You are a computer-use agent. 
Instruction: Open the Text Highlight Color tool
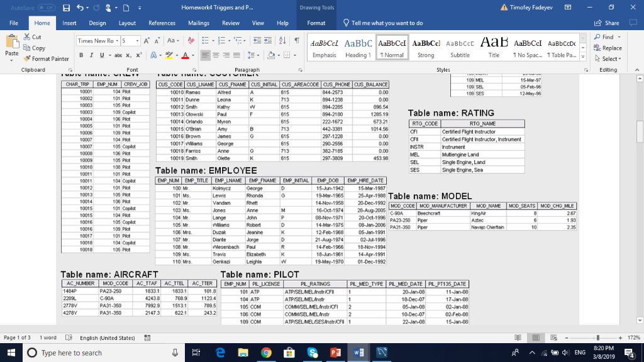click(x=169, y=55)
